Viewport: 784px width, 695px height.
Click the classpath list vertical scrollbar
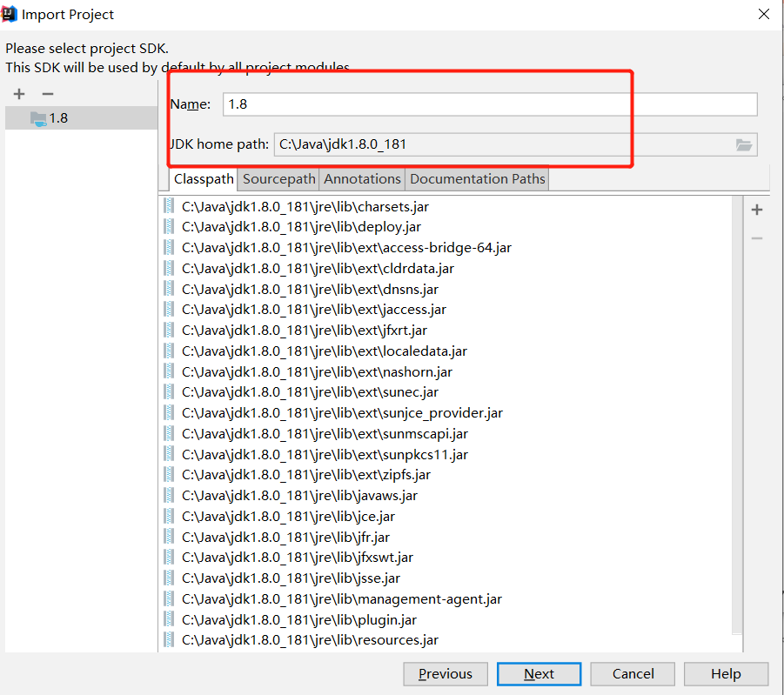737,415
